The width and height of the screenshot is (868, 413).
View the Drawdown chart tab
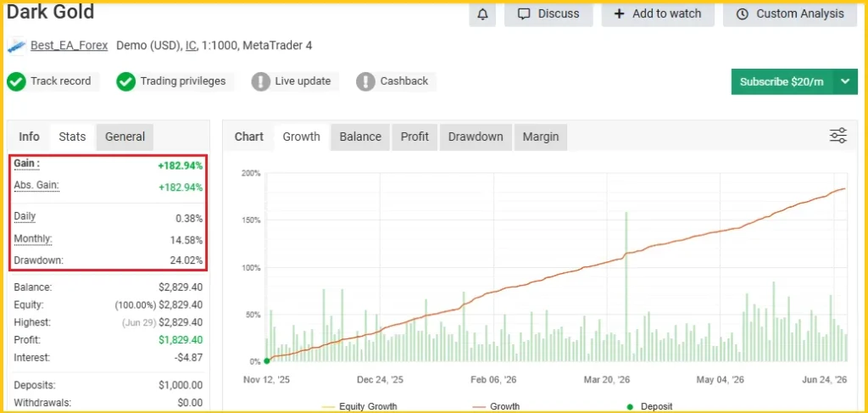pos(476,137)
